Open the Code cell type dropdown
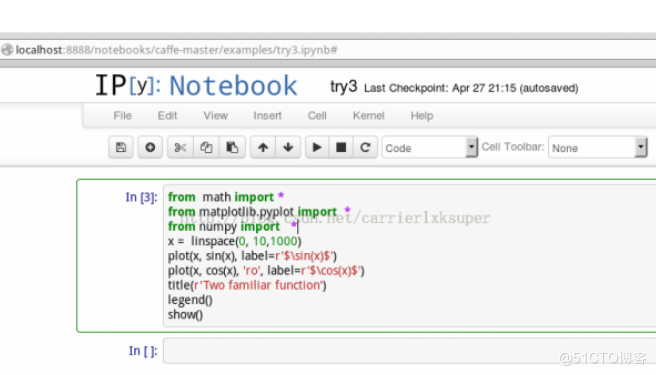This screenshot has height=375, width=656. pos(430,148)
